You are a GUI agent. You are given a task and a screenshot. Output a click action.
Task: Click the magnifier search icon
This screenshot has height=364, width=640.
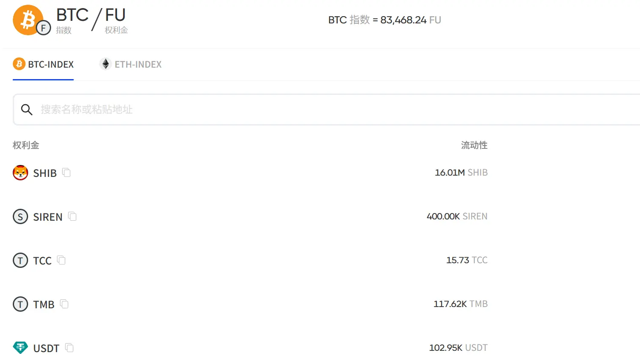[x=27, y=110]
